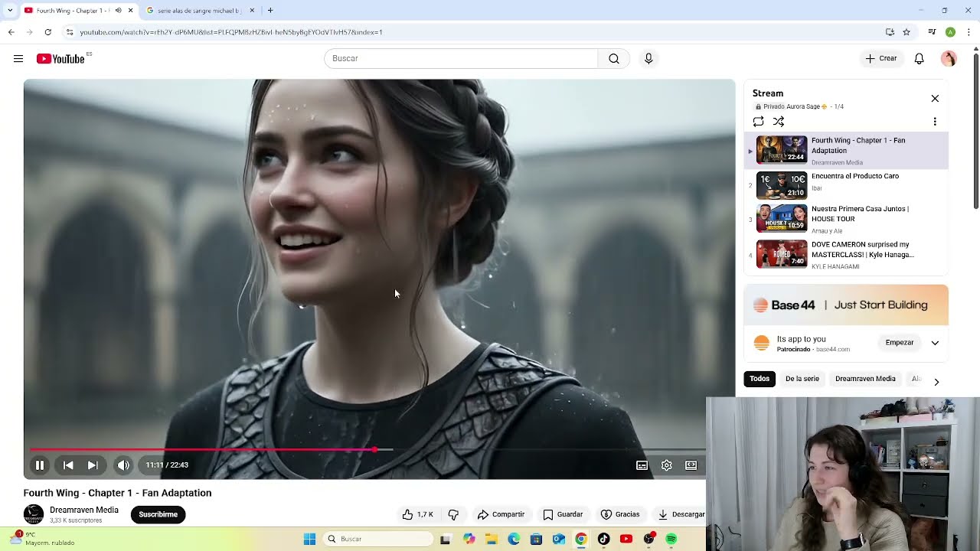Open a new browser tab
Viewport: 980px width, 551px height.
pos(270,11)
